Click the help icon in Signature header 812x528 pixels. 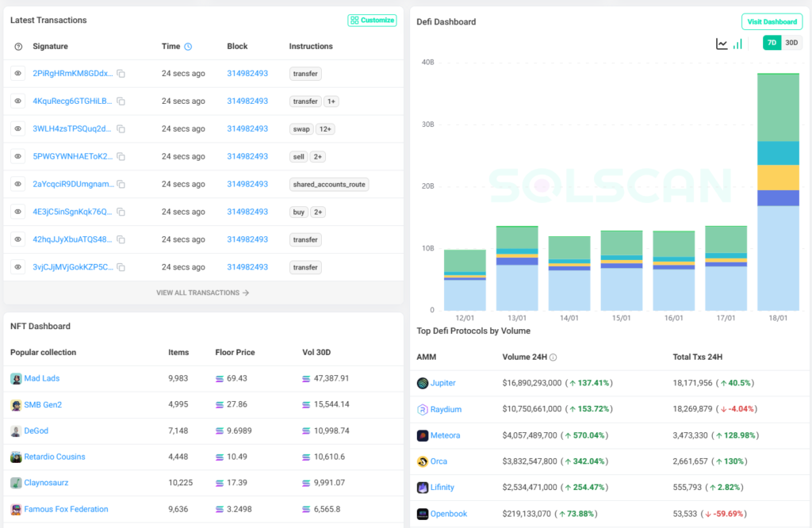click(18, 47)
